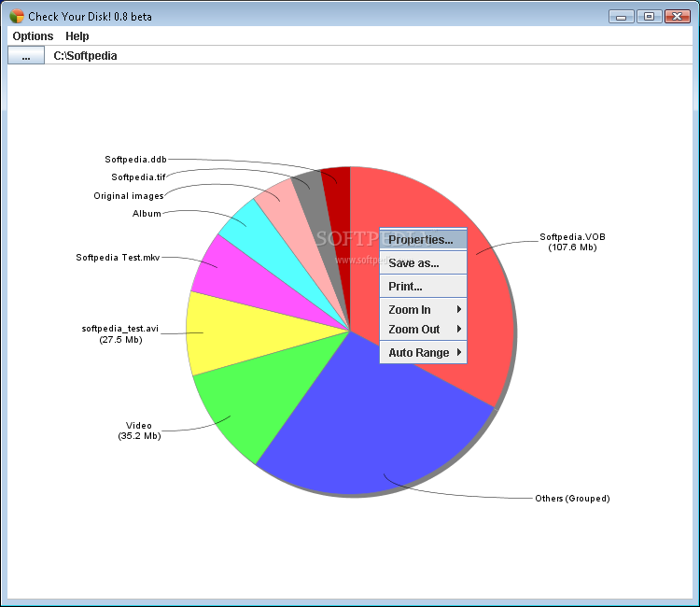
Task: Click the Softpedia.tif label
Action: click(x=138, y=177)
